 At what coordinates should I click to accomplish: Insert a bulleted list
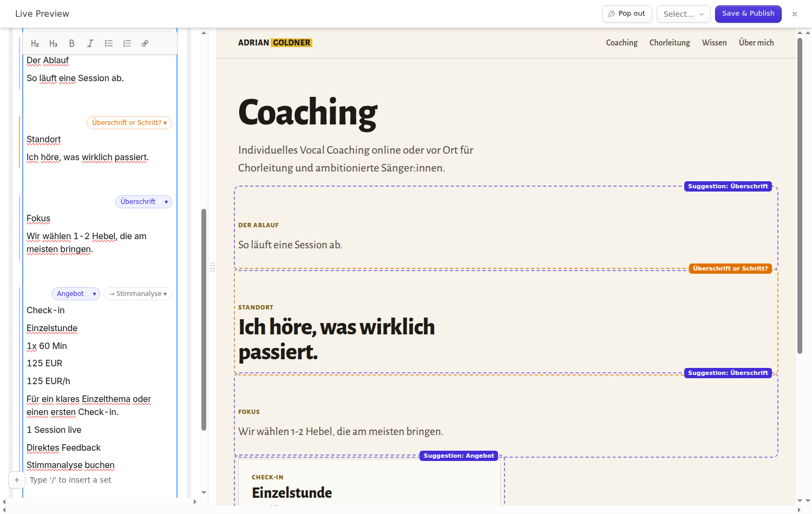(x=109, y=44)
